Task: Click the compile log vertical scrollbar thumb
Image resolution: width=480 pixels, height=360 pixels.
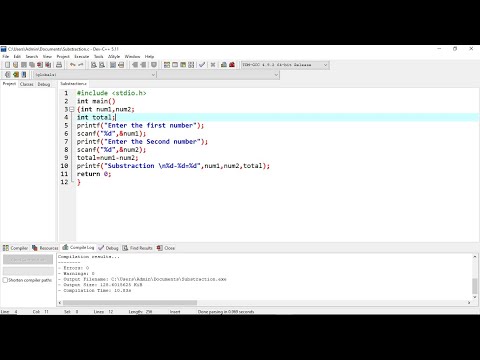Action: coord(475,286)
